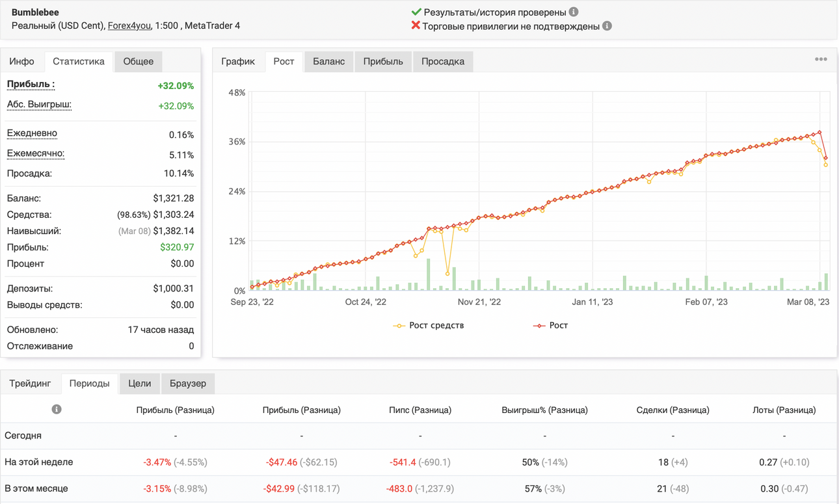Toggle Рост средств series in legend

coord(429,325)
